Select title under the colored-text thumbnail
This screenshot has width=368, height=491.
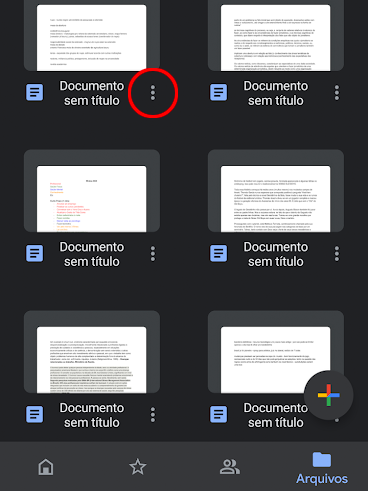point(92,254)
